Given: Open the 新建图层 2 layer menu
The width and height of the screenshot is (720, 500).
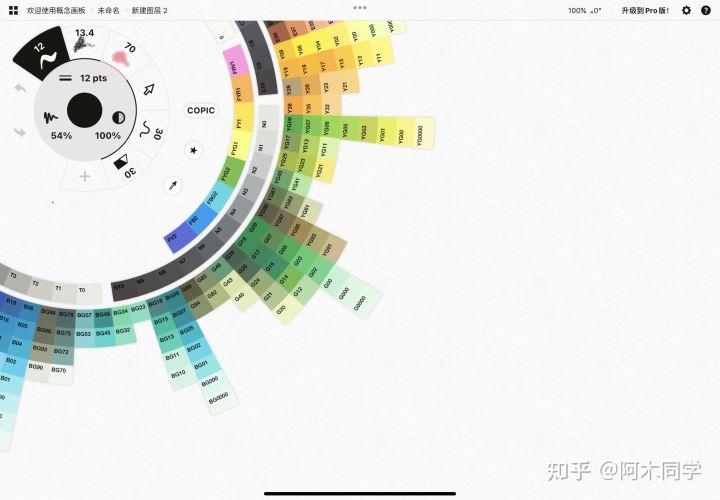Looking at the screenshot, I should tap(149, 10).
